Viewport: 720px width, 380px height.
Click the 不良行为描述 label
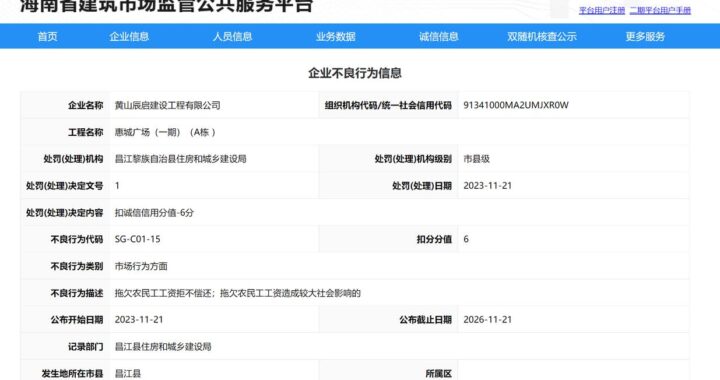pos(77,293)
